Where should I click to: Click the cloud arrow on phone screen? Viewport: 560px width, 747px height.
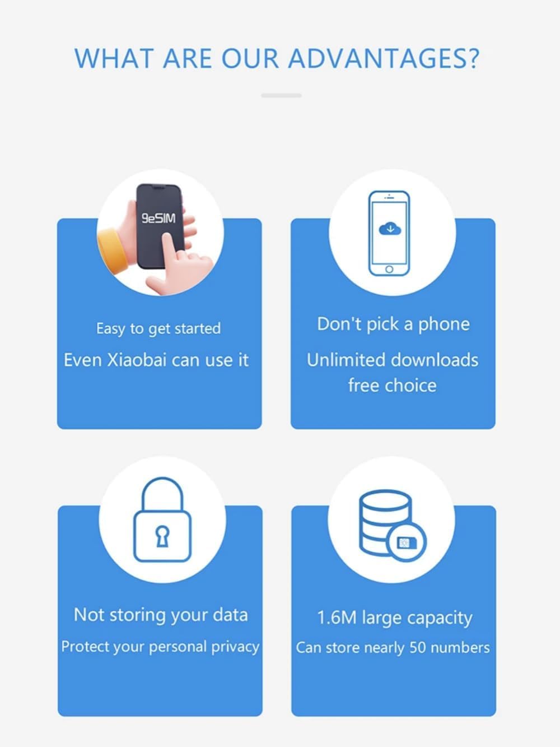click(390, 228)
